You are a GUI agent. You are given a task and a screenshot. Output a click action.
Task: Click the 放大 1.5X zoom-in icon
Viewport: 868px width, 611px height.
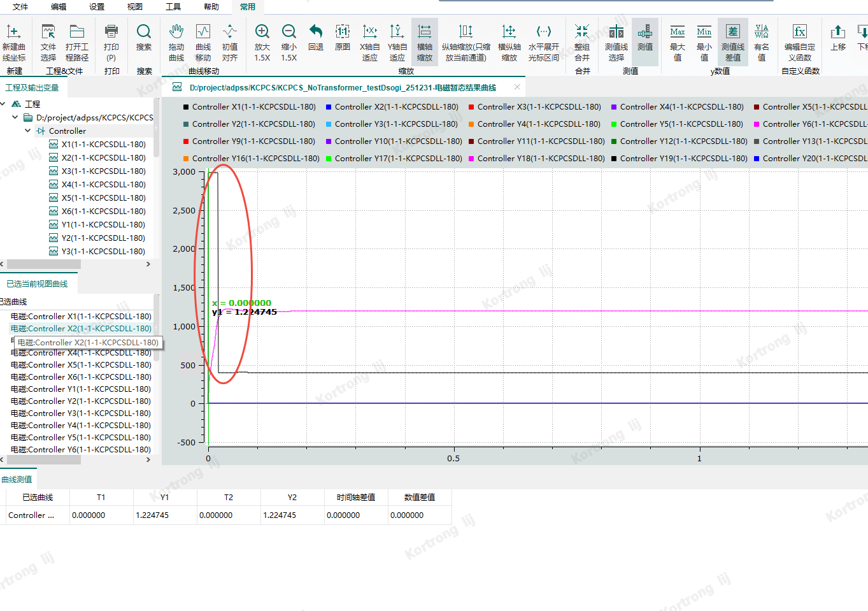point(262,32)
